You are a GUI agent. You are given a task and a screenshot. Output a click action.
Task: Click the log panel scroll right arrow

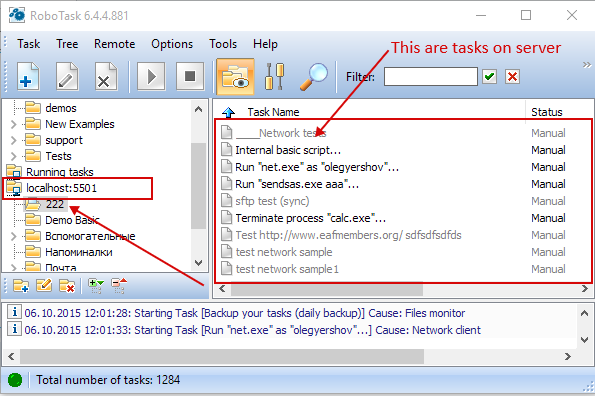(568, 357)
